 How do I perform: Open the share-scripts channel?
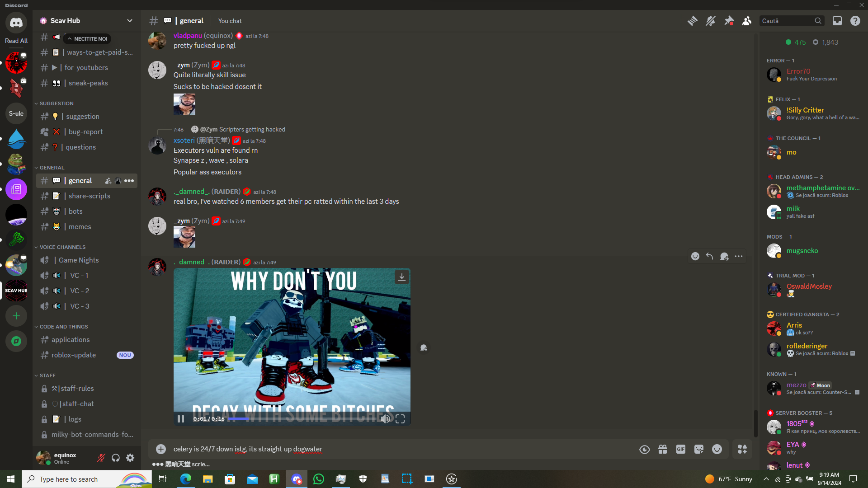(x=89, y=196)
